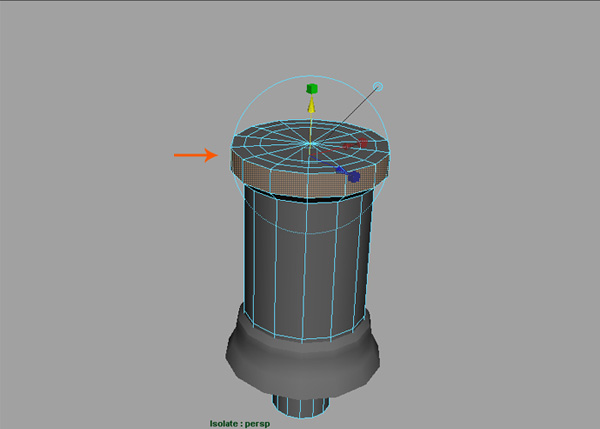The image size is (600, 429).
Task: Click the black line to the circle handle
Action: 350,111
